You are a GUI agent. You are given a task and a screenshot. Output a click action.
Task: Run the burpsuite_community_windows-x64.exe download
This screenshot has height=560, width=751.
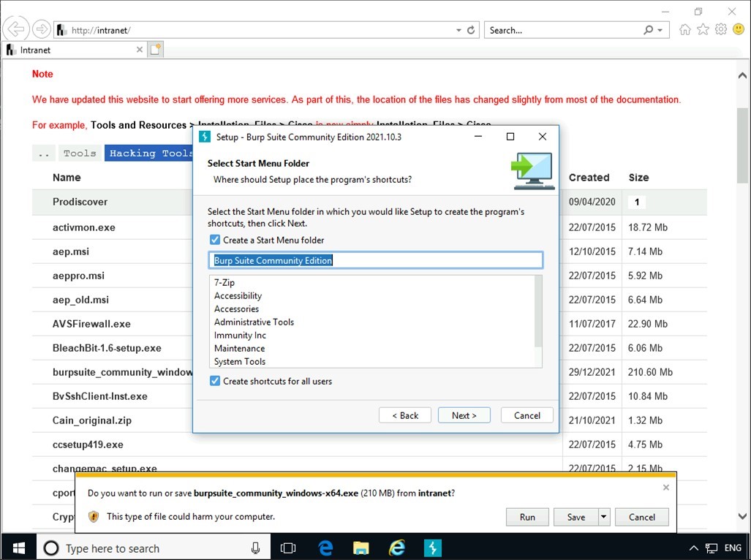[527, 517]
